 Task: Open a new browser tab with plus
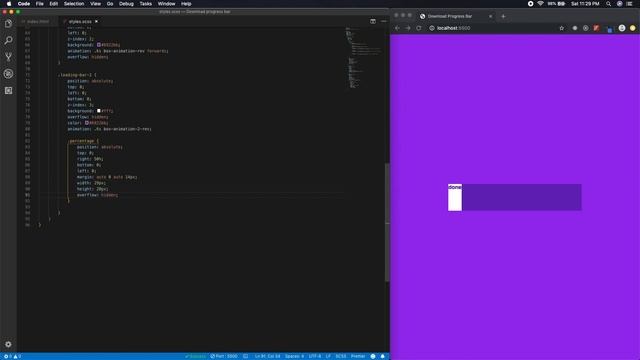pos(503,16)
